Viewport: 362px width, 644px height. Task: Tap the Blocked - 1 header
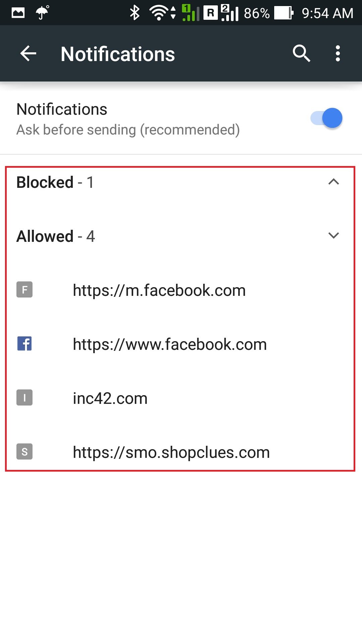pyautogui.click(x=55, y=182)
